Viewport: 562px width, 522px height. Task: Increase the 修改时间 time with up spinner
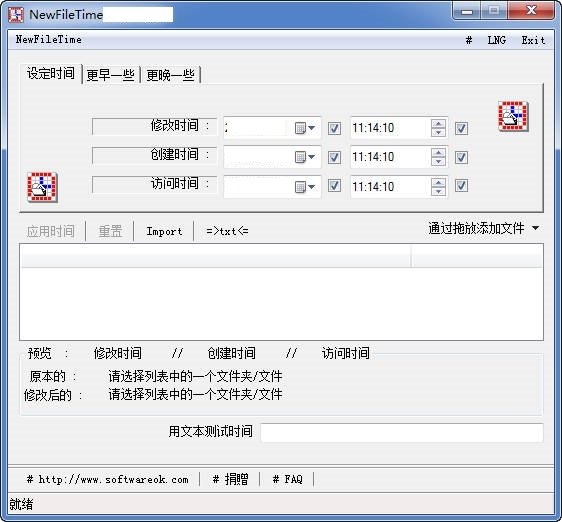point(438,124)
